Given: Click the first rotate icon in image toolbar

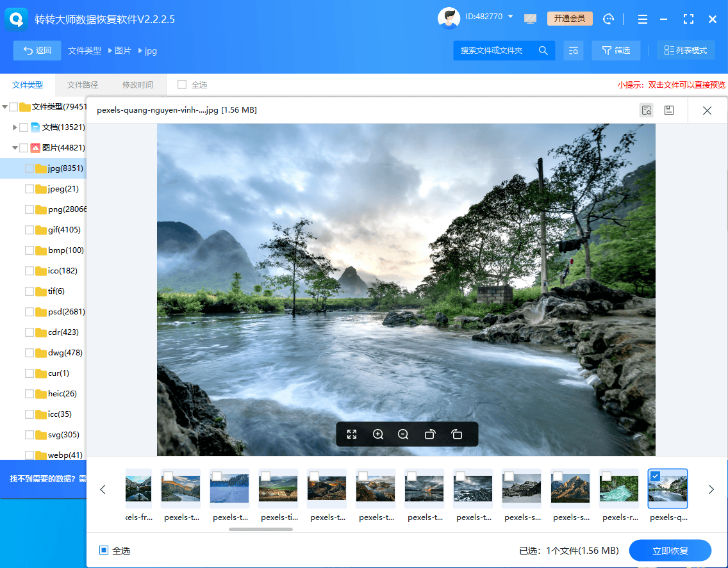Looking at the screenshot, I should tap(430, 434).
